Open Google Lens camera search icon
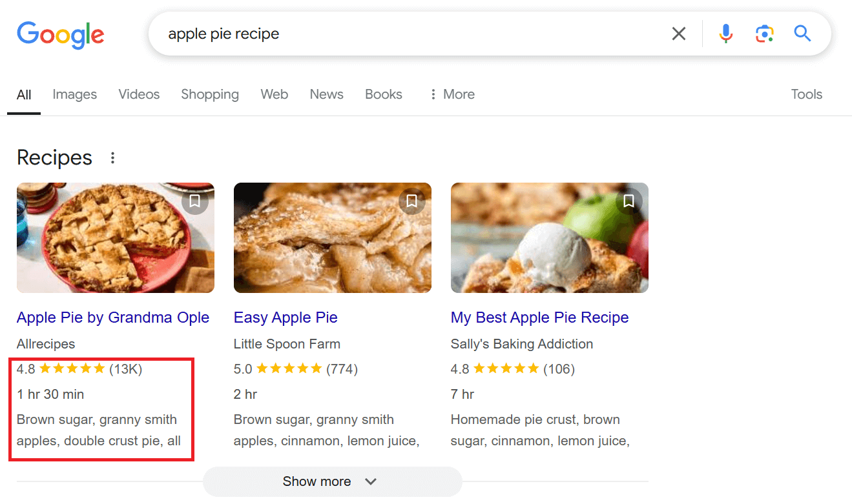852x504 pixels. click(764, 33)
